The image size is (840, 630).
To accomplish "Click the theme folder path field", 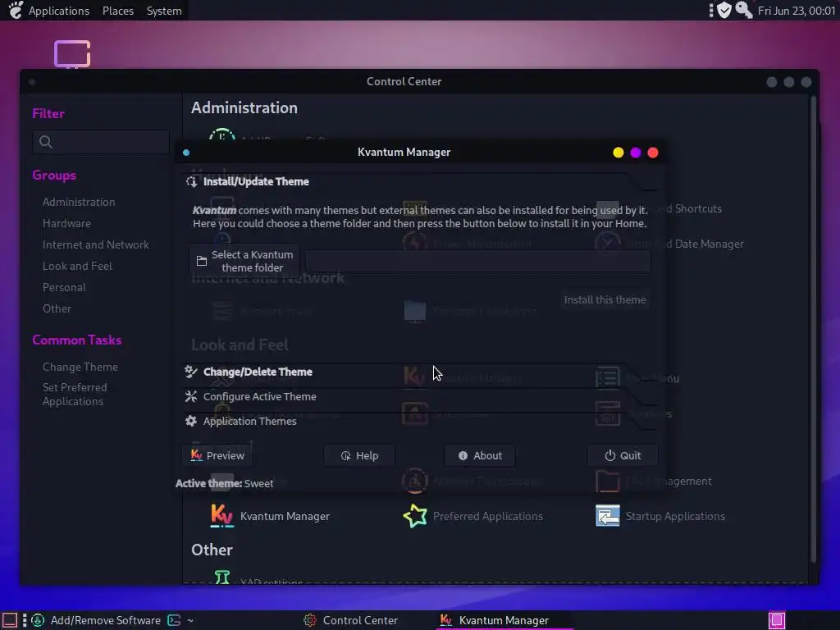I will pyautogui.click(x=478, y=262).
